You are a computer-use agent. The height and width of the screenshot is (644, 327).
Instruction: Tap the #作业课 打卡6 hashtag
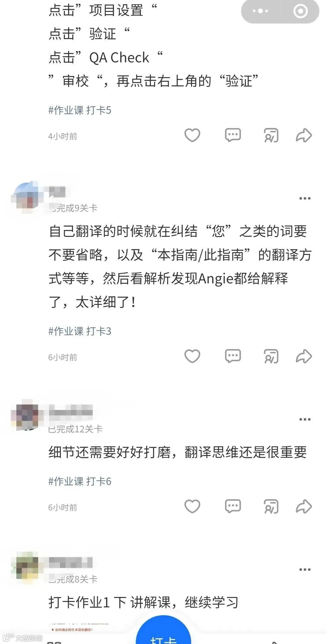80,481
